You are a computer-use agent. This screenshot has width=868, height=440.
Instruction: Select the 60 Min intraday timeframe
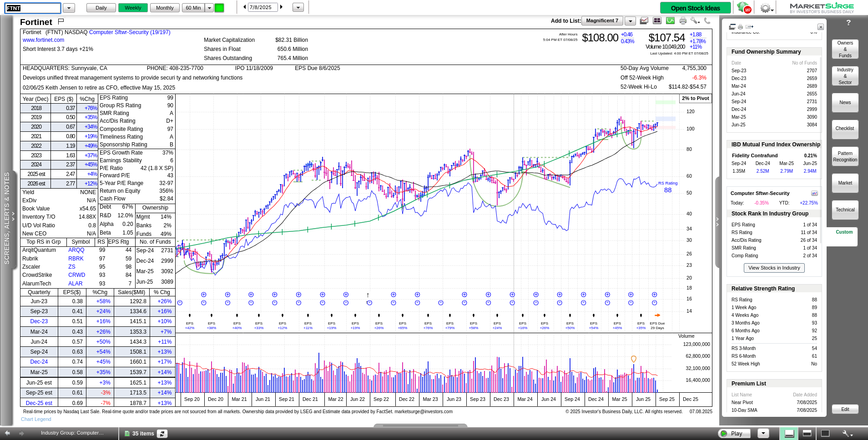pos(193,8)
